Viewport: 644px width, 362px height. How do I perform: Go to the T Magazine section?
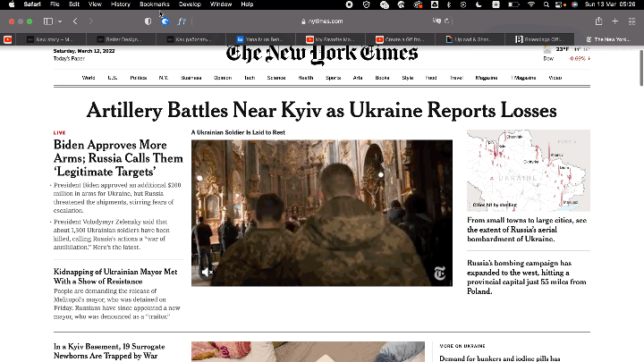click(523, 78)
